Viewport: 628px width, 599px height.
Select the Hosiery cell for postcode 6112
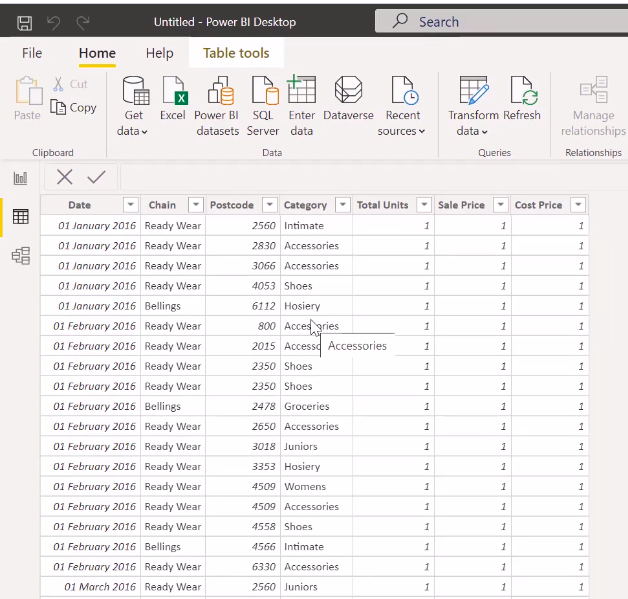316,306
